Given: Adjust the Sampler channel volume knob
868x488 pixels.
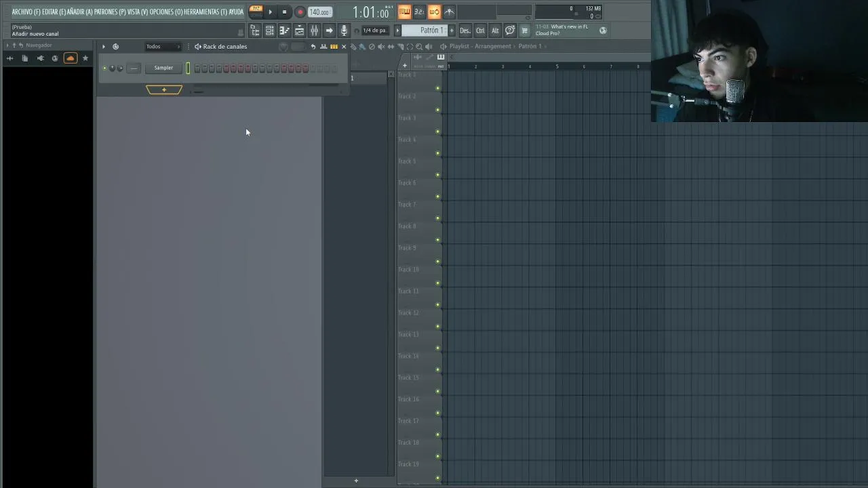Looking at the screenshot, I should tap(120, 68).
